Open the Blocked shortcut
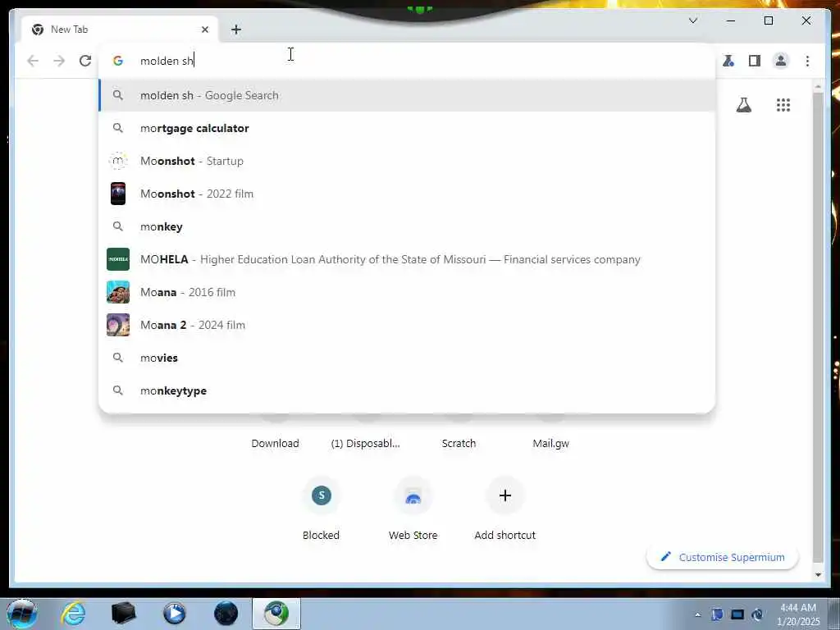The image size is (840, 630). [321, 509]
